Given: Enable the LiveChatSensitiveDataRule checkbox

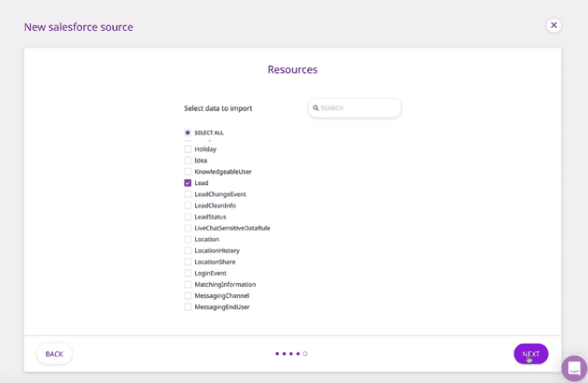Looking at the screenshot, I should click(x=188, y=228).
